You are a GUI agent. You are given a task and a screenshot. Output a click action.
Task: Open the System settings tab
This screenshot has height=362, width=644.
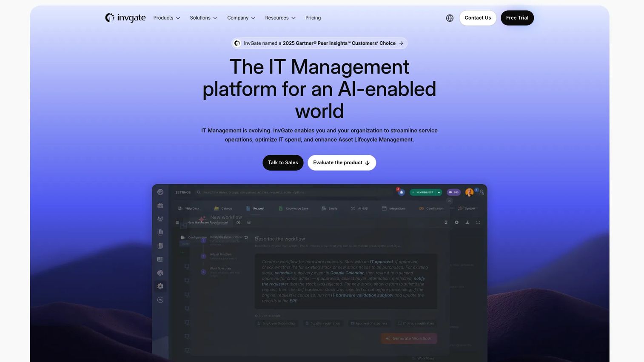pos(467,208)
